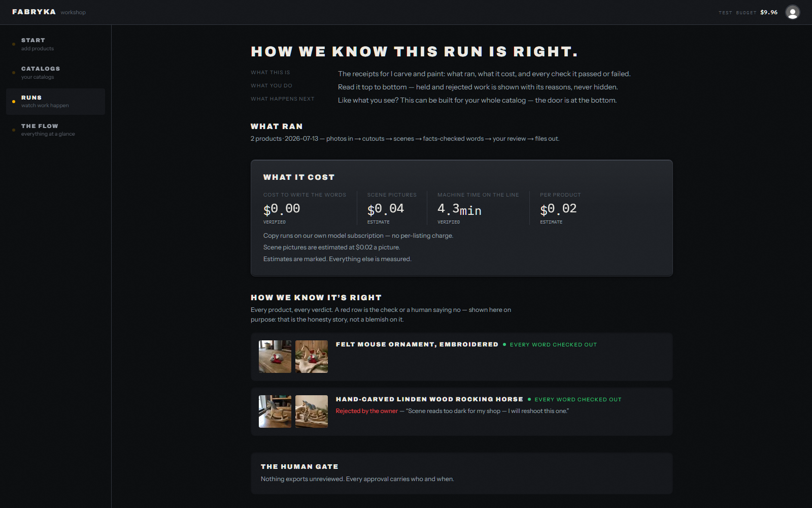The image size is (812, 508).
Task: Click the test budget $9.96 value
Action: tap(768, 12)
